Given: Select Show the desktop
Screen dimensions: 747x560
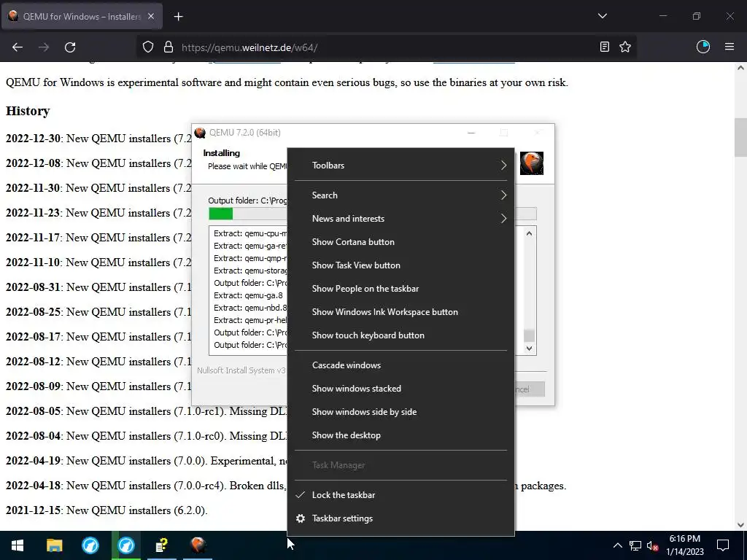Looking at the screenshot, I should [x=400, y=435].
